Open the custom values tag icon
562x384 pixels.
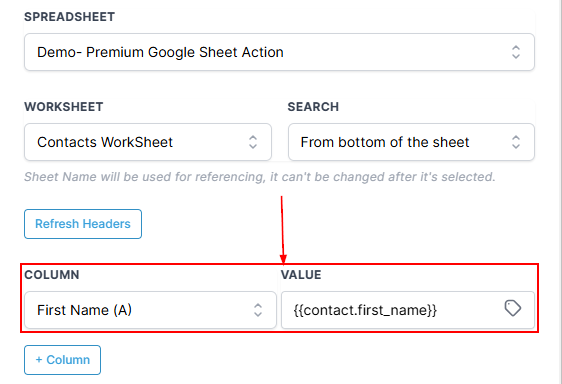[x=513, y=308]
